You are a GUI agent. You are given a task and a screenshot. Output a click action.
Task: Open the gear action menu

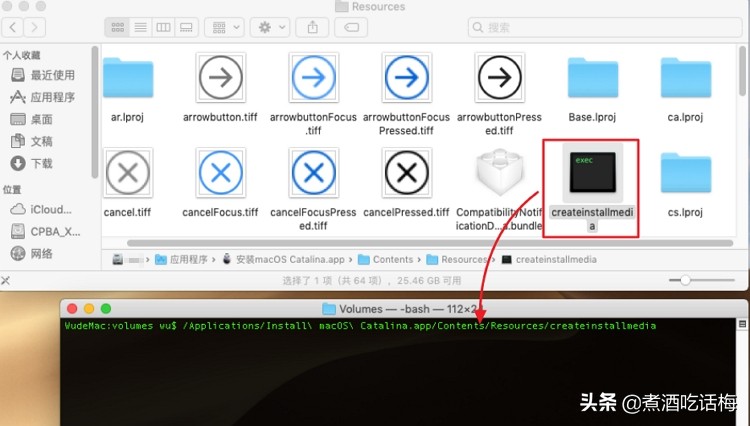(x=270, y=27)
